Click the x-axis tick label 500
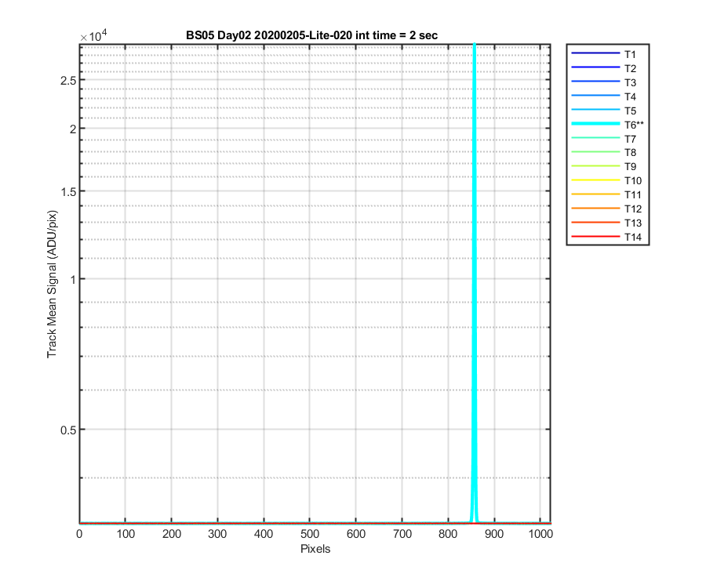 click(x=310, y=534)
